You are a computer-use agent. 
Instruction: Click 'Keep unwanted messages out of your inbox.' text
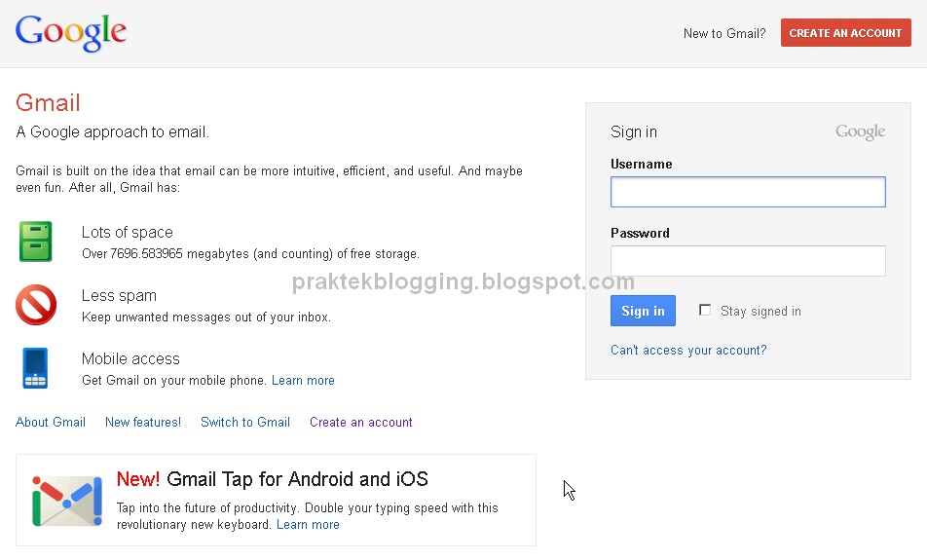[206, 317]
